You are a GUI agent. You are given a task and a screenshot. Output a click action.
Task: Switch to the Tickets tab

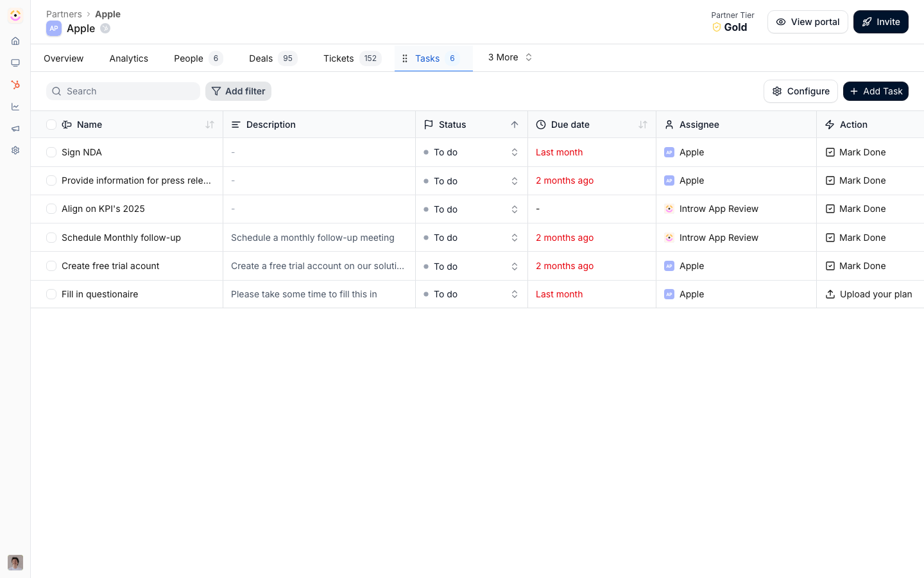tap(352, 58)
